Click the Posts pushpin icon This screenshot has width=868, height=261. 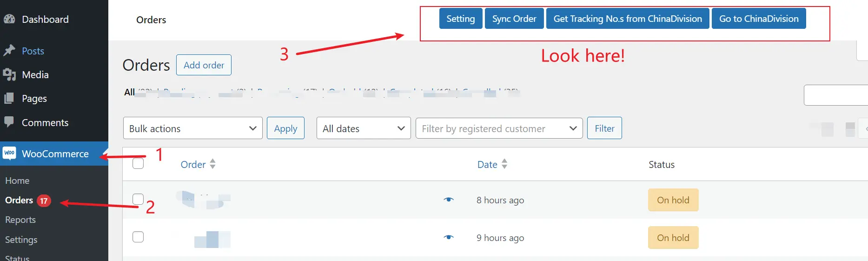[9, 51]
